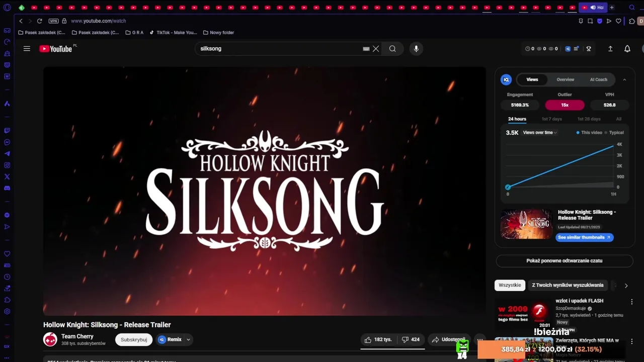The width and height of the screenshot is (644, 362).
Task: Select the AI Coach tab
Action: click(x=599, y=79)
